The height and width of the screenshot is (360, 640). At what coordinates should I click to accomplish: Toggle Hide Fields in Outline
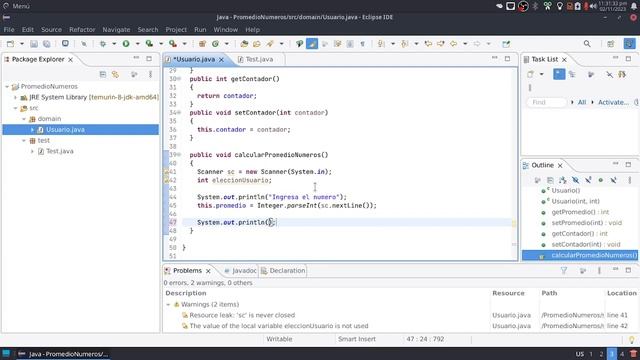click(x=576, y=180)
